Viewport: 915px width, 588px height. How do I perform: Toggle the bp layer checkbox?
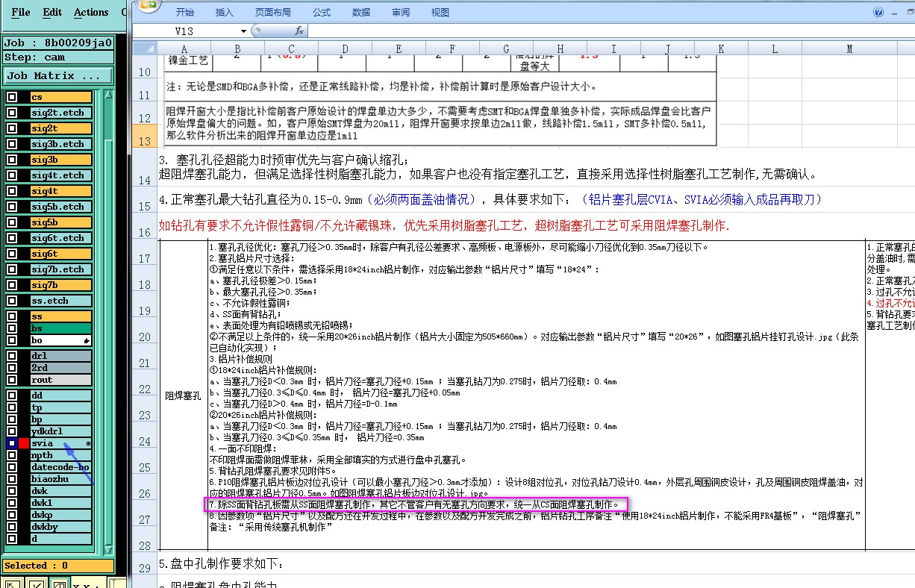click(12, 419)
